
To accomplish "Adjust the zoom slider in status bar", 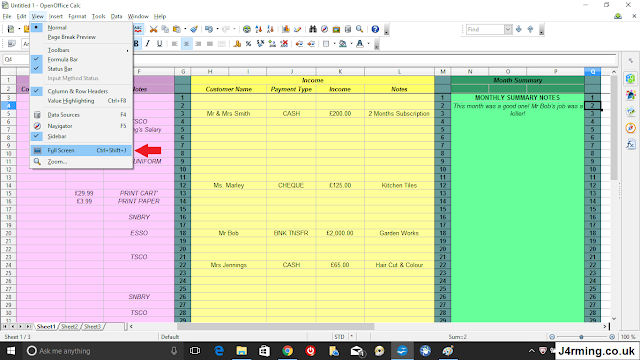I will [581, 337].
